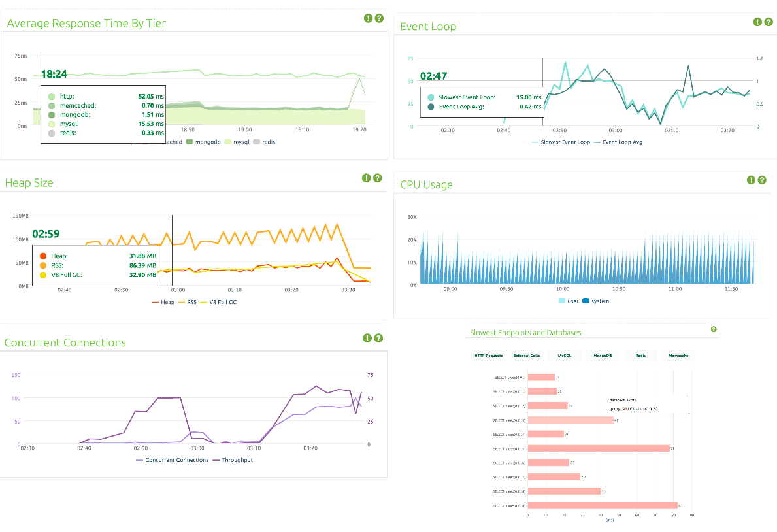Click the Event Loop panel title

428,26
